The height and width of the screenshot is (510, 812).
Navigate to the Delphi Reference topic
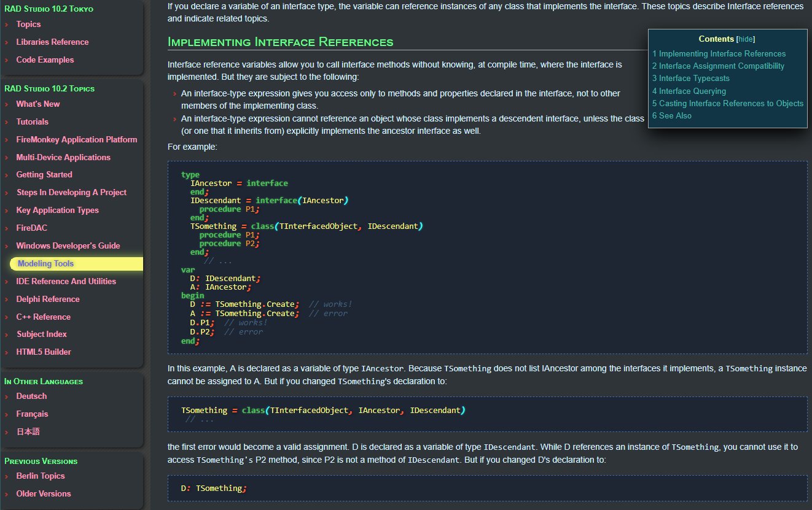(48, 299)
